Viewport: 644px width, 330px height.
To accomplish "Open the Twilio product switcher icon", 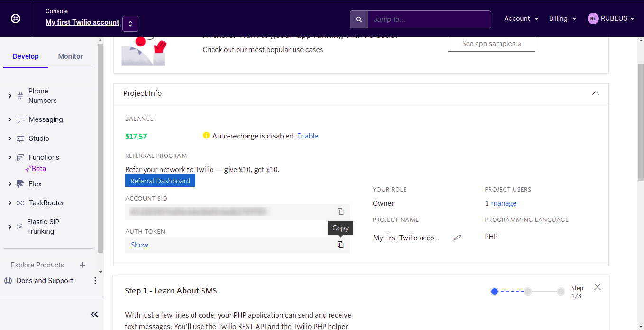I will click(16, 18).
